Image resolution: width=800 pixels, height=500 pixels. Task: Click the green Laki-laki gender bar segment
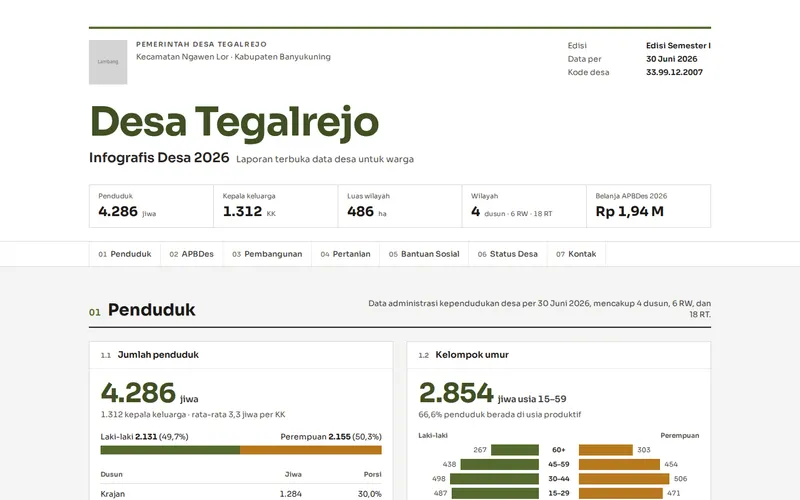pyautogui.click(x=170, y=450)
